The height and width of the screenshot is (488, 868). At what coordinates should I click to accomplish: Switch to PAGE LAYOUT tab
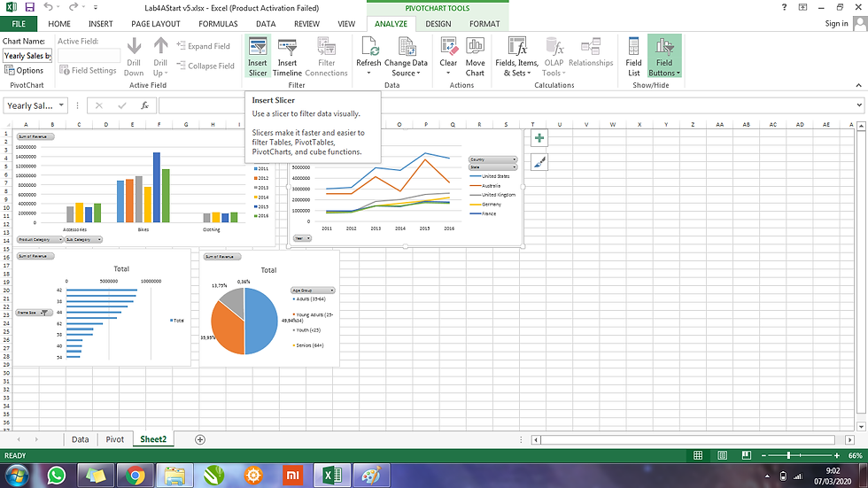pos(156,24)
